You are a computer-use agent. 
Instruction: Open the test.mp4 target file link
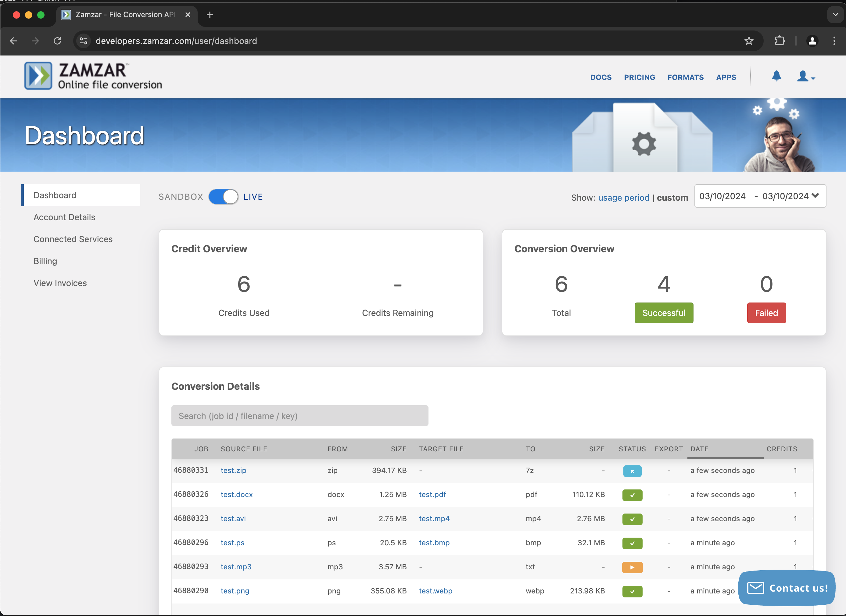click(434, 518)
